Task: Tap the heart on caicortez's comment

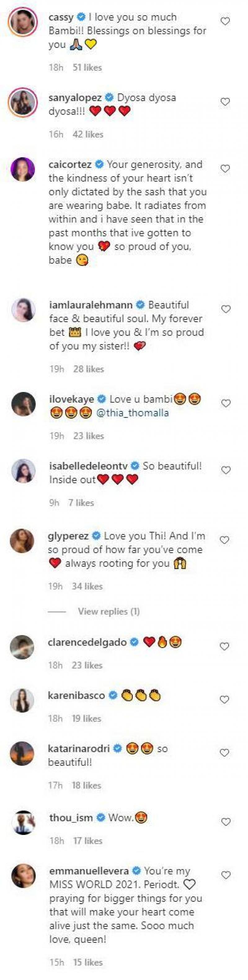Action: (225, 169)
